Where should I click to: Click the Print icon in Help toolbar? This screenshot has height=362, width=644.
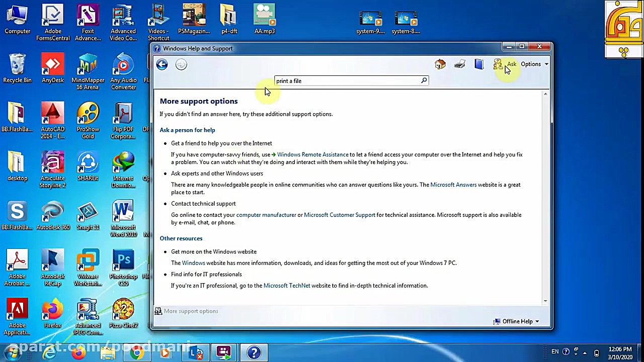click(x=459, y=64)
